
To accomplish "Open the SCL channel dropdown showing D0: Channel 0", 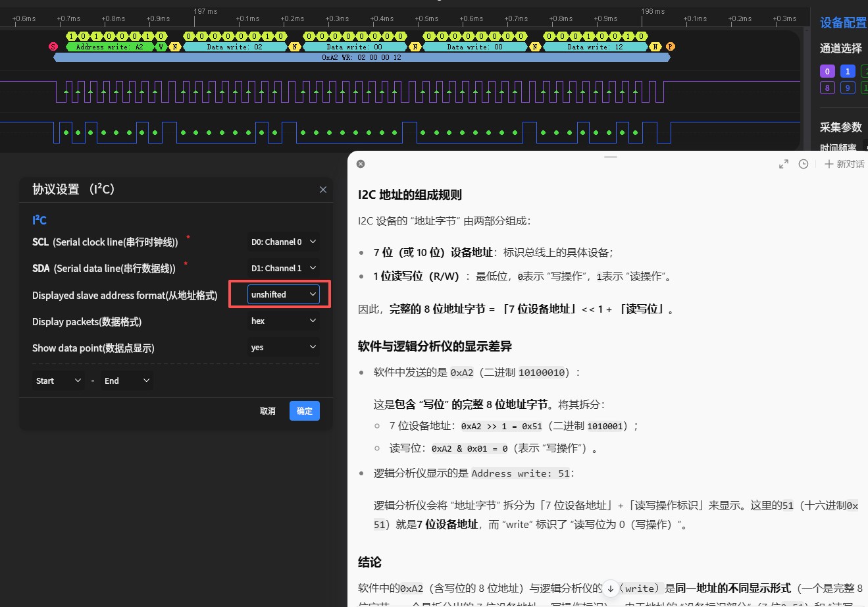I will tap(283, 242).
